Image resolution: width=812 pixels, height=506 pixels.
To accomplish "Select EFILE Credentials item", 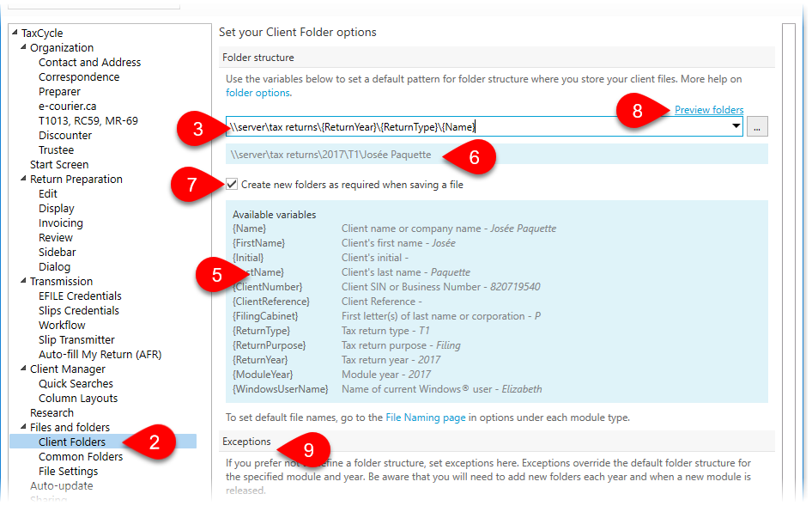I will pyautogui.click(x=80, y=296).
